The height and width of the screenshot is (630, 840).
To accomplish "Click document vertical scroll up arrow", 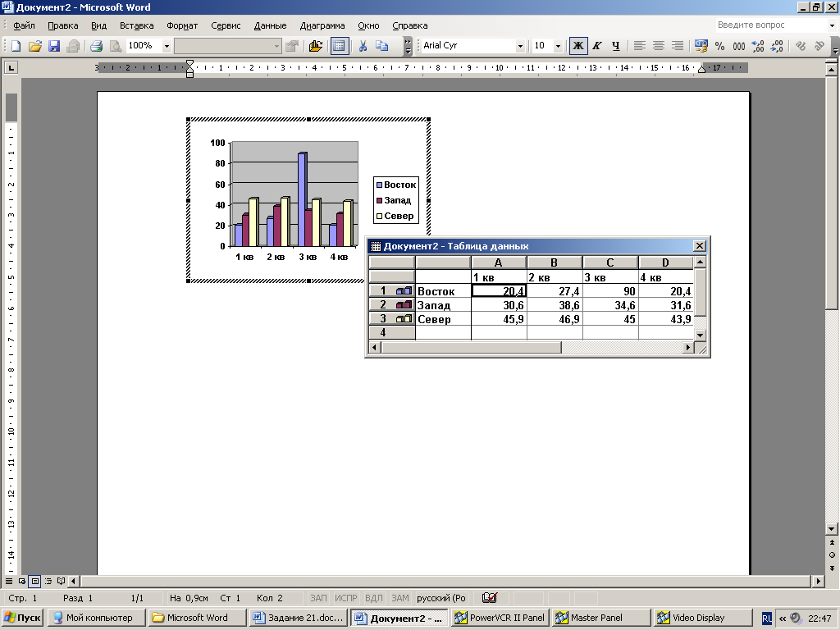I will click(x=832, y=69).
